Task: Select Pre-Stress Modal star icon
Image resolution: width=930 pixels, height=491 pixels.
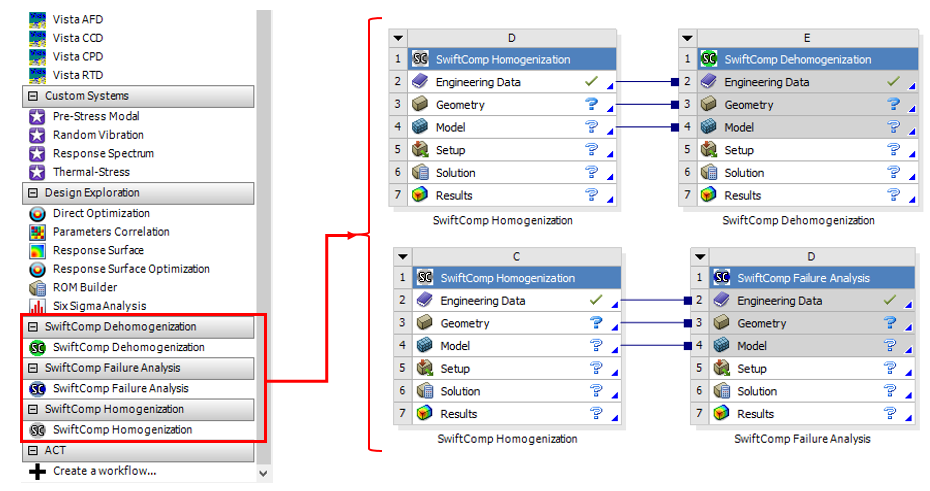Action: pos(37,116)
